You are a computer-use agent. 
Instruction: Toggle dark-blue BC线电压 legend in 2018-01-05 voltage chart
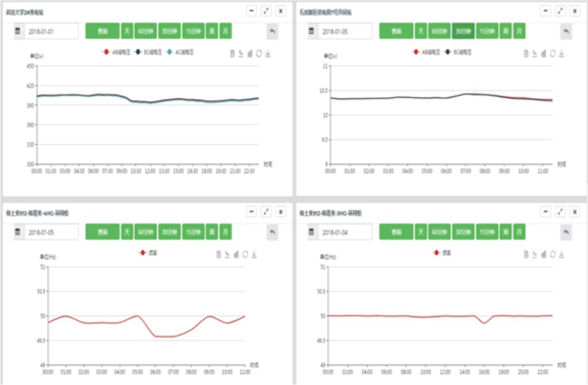(x=458, y=52)
